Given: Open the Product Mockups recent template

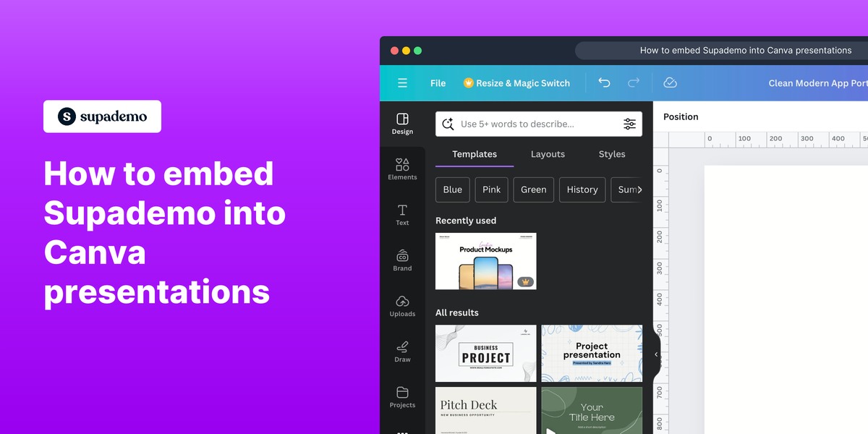Looking at the screenshot, I should [x=486, y=261].
